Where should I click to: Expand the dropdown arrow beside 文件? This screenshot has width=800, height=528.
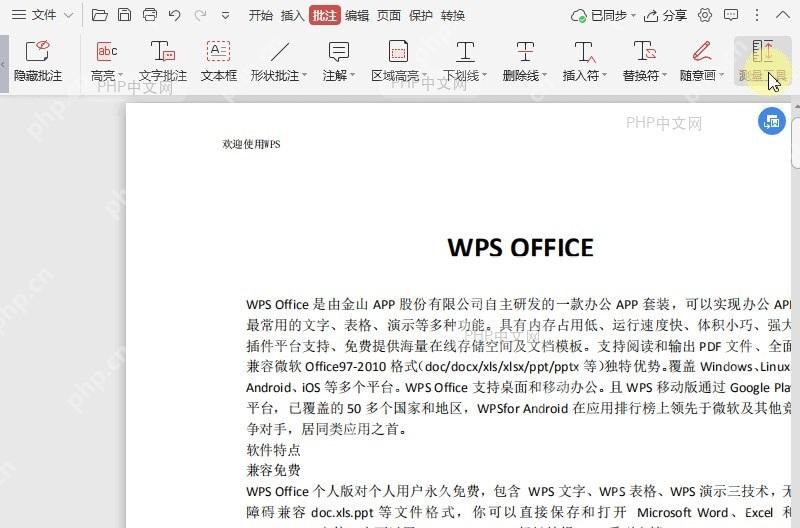[69, 16]
